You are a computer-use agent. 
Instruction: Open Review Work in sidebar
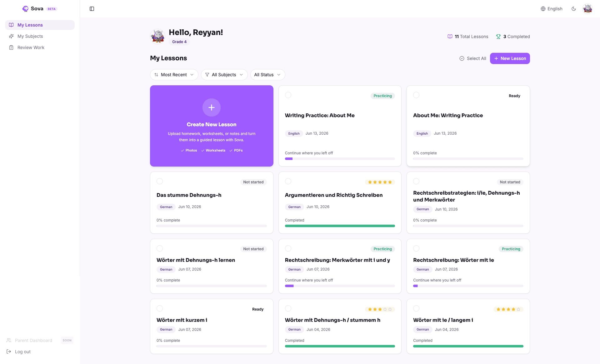click(40, 47)
